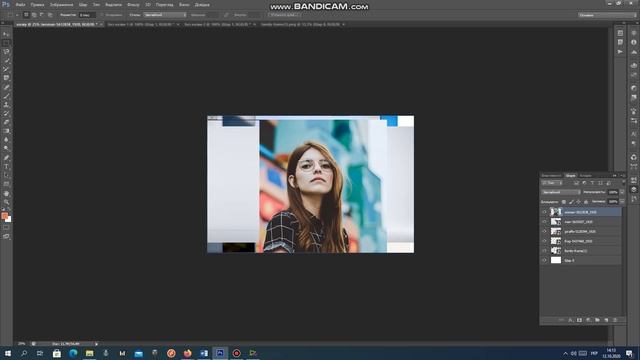The width and height of the screenshot is (640, 360).
Task: Open Windows Start menu
Action: pos(8,353)
